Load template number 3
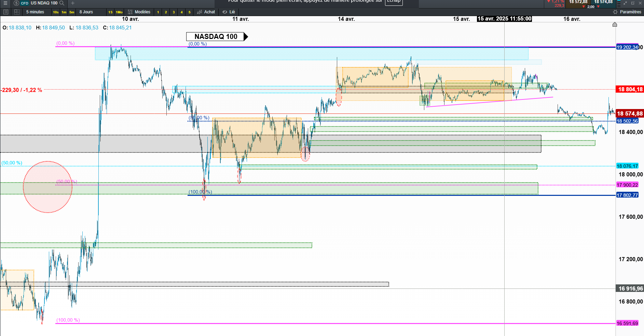The height and width of the screenshot is (336, 644). pos(174,12)
